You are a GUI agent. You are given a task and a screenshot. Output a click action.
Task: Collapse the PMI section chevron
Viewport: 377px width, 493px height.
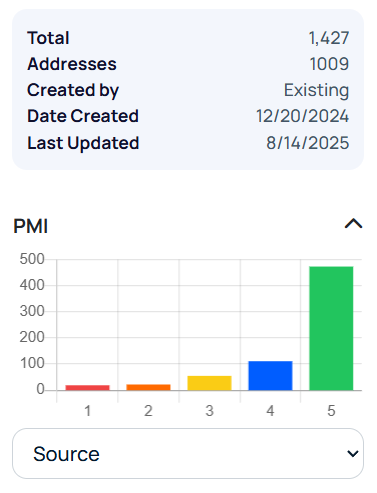(353, 224)
